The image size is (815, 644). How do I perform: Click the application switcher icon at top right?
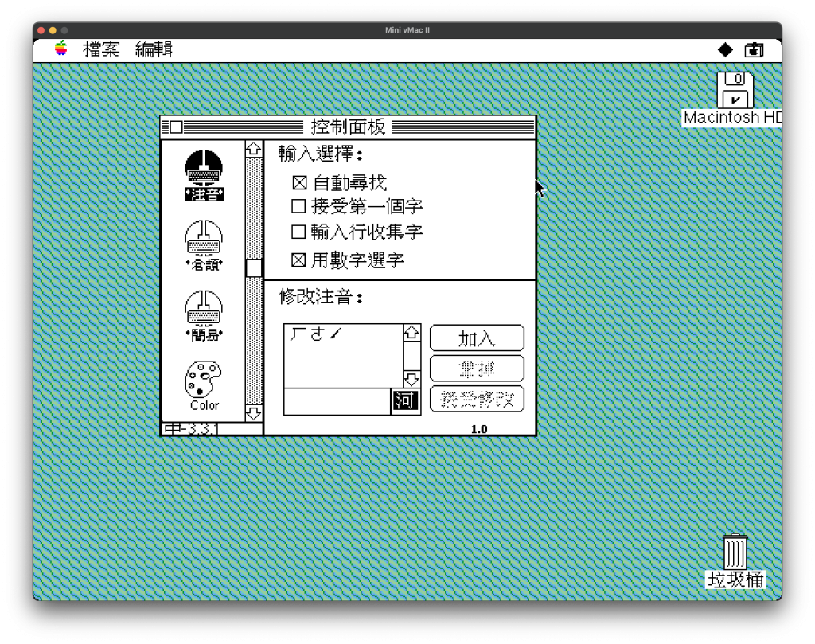click(754, 50)
